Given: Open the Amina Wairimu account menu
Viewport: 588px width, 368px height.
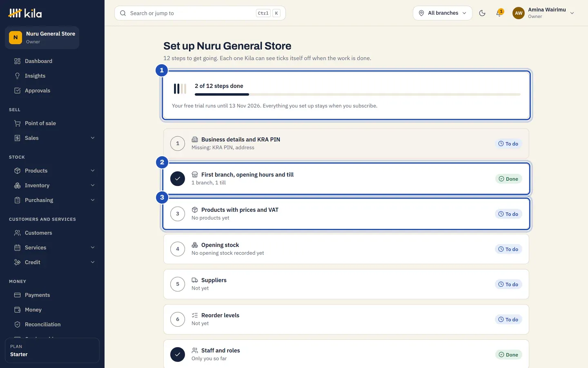Looking at the screenshot, I should point(544,13).
